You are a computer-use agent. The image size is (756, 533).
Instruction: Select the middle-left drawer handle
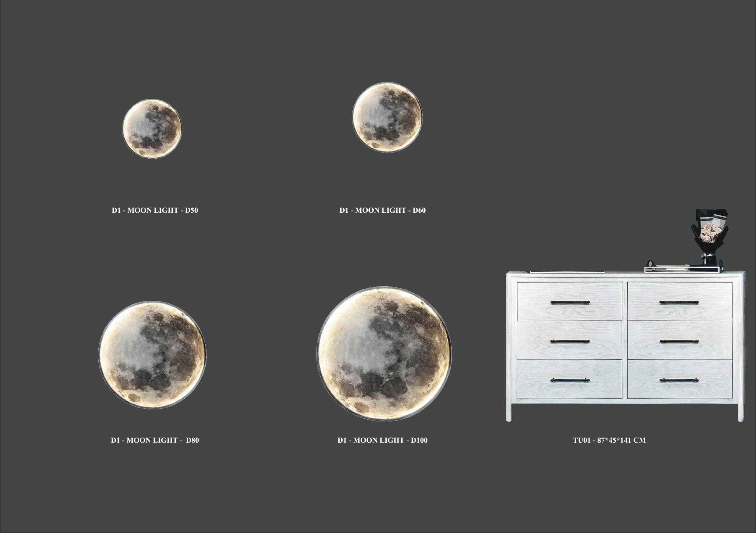[570, 342]
